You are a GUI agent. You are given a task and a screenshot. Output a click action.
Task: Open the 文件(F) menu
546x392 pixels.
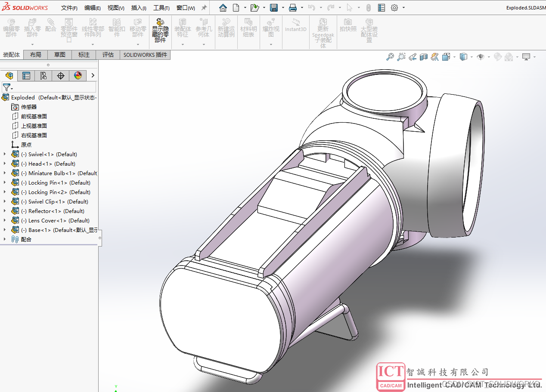pos(69,8)
